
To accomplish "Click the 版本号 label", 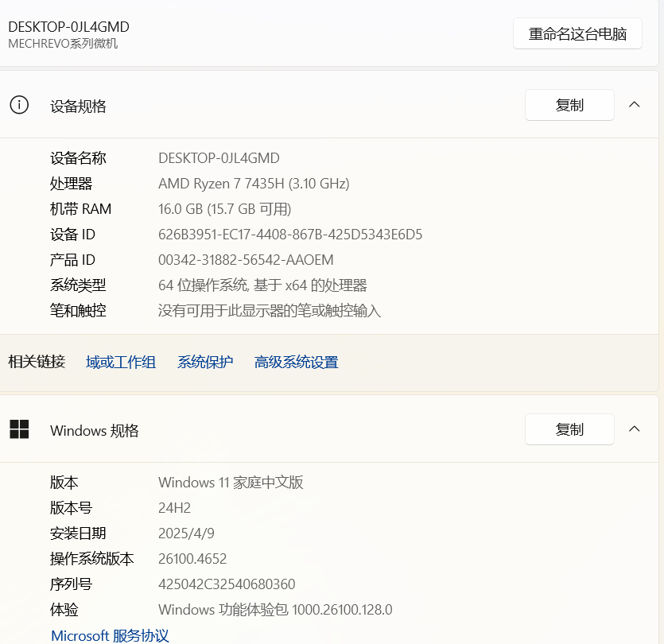I will click(71, 508).
